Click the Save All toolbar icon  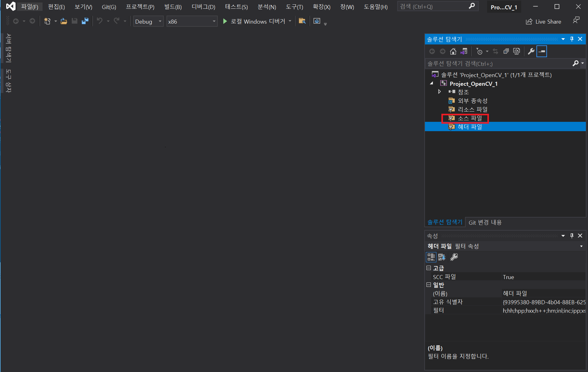(85, 21)
